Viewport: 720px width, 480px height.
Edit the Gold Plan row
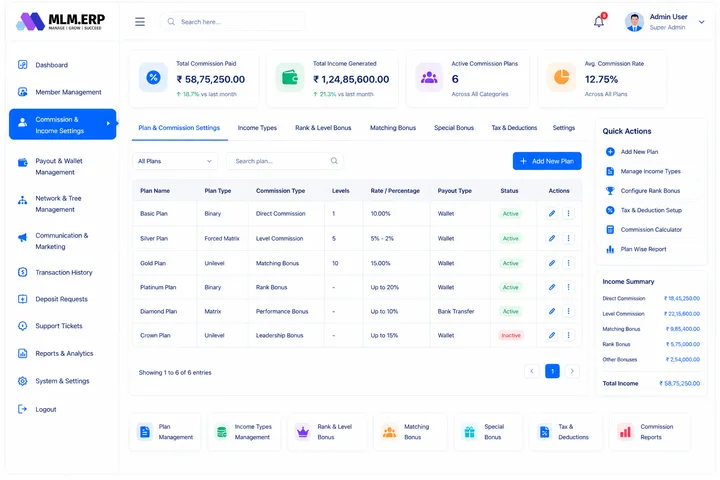pyautogui.click(x=552, y=263)
